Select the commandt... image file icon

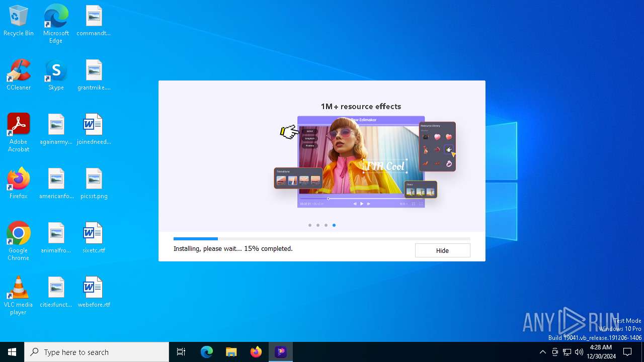(94, 21)
